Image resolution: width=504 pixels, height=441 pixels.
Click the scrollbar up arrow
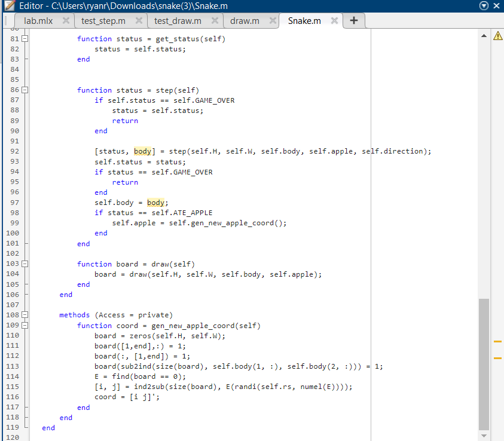coord(484,35)
